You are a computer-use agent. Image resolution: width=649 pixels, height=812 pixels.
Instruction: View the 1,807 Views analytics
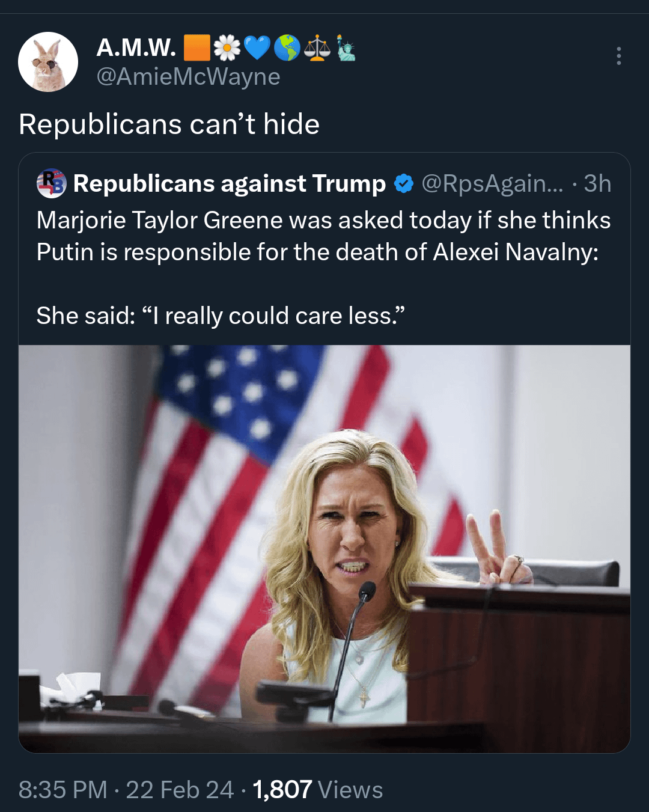coord(317,790)
